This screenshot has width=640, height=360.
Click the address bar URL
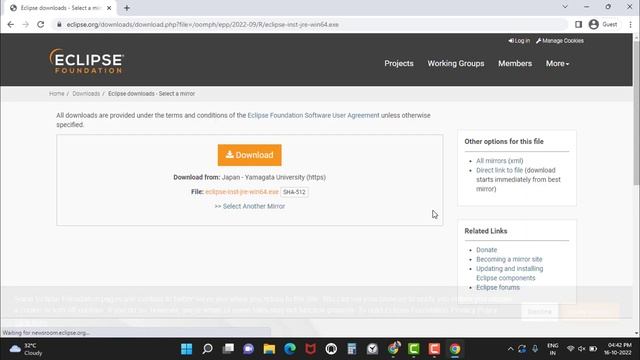pyautogui.click(x=203, y=24)
